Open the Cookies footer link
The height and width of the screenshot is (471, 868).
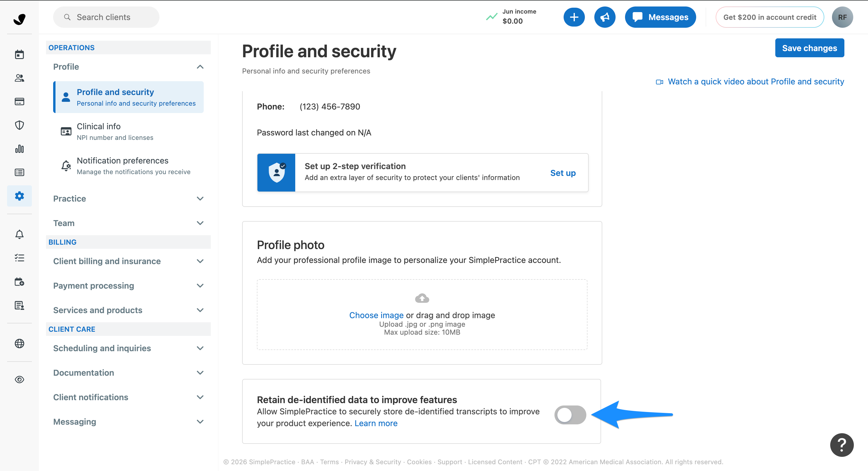(x=419, y=462)
